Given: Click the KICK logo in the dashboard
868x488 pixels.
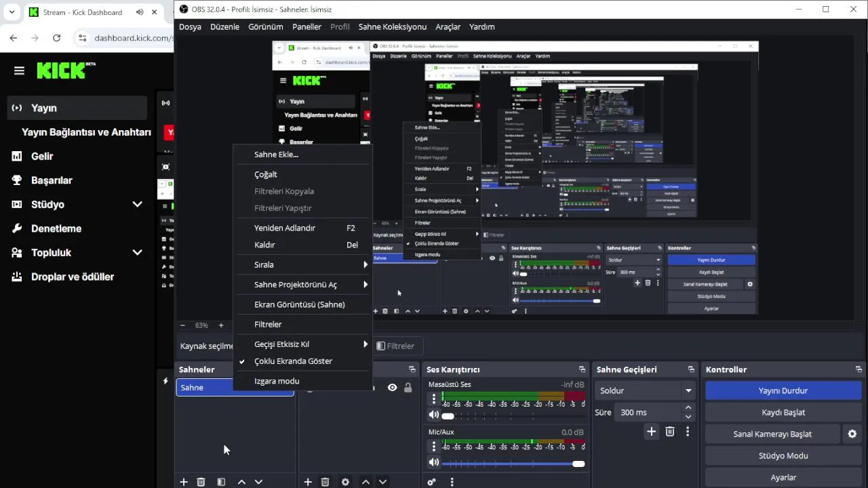Looking at the screenshot, I should 66,70.
